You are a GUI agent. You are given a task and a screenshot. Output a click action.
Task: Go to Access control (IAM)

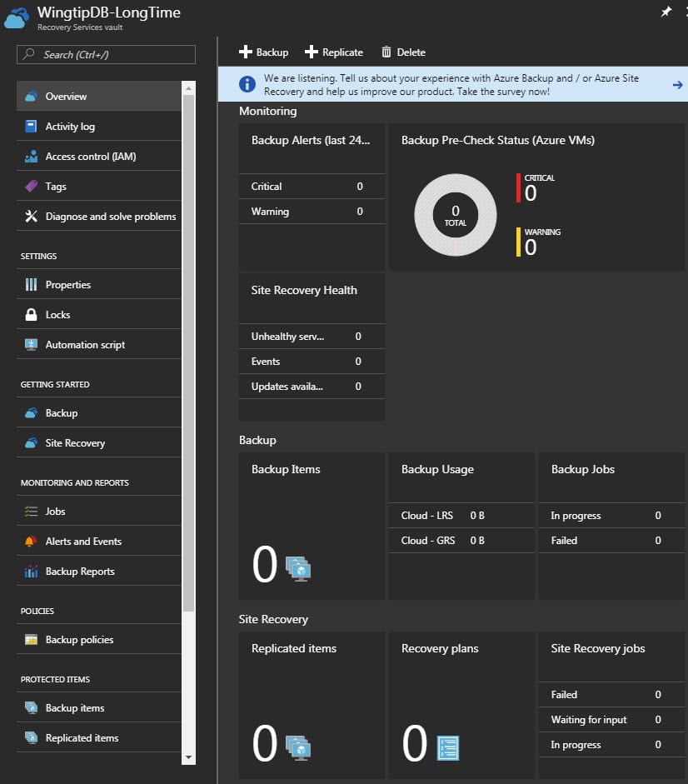[x=99, y=156]
